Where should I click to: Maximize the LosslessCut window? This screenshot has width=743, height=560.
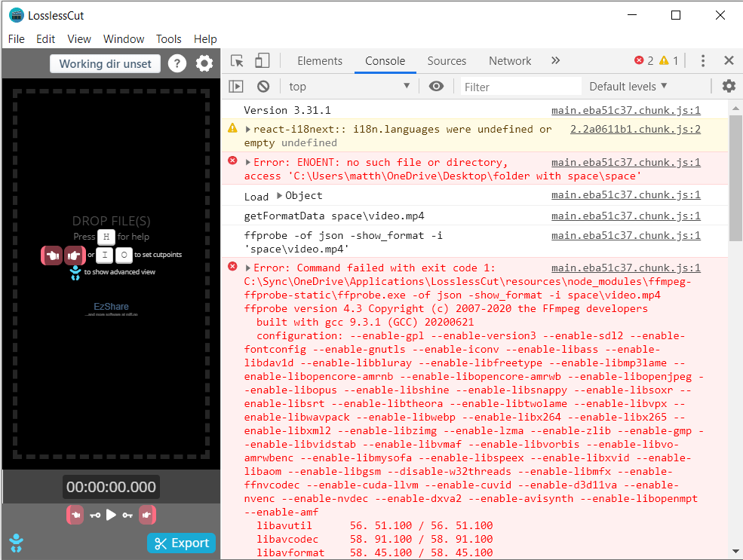pyautogui.click(x=676, y=15)
